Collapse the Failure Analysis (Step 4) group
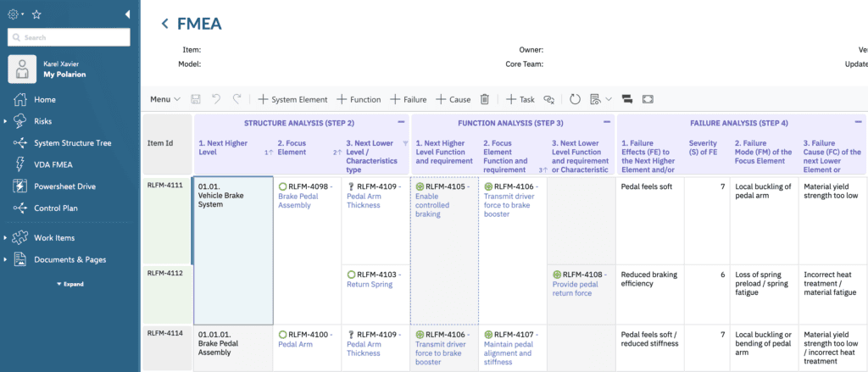 860,123
